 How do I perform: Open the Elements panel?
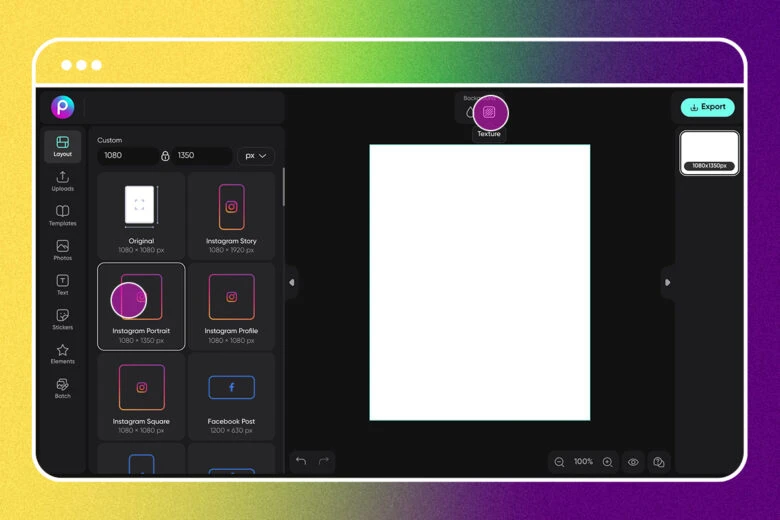pos(62,354)
